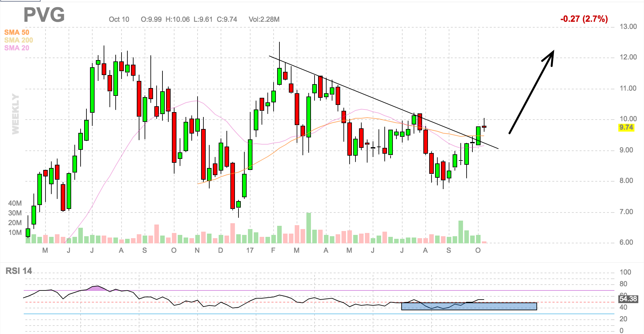Click the 54.38 RSI value tag
644x334 pixels.
point(628,299)
